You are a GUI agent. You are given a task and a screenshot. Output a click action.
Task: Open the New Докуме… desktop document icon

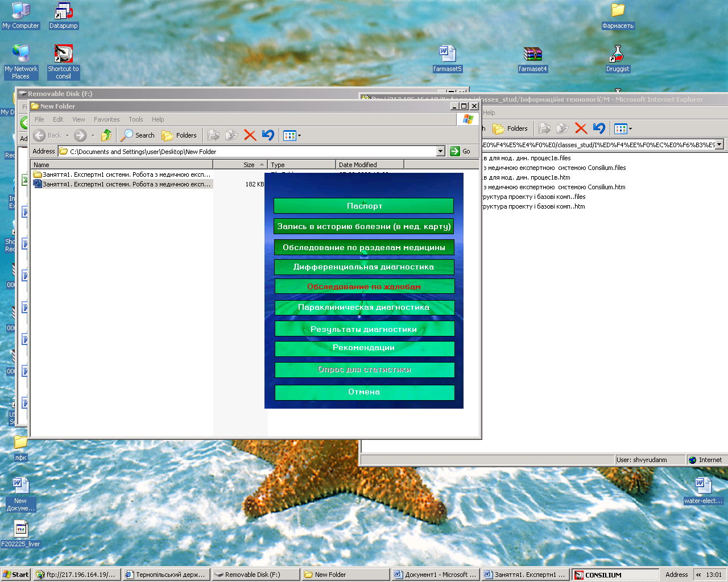pos(20,494)
